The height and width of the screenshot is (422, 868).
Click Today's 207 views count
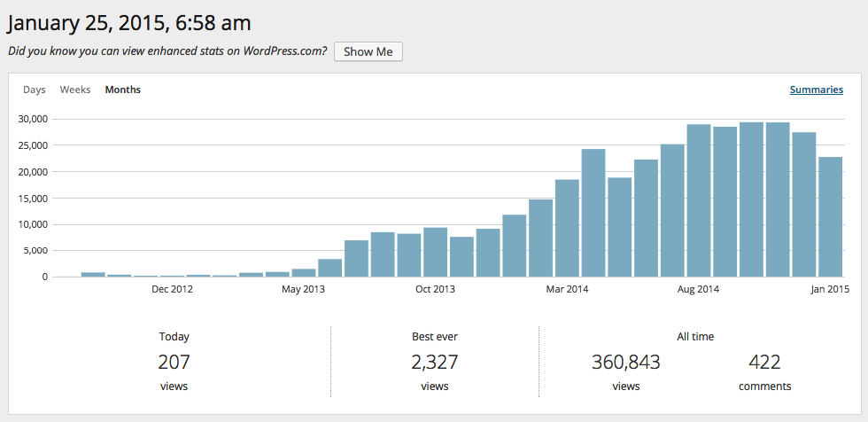174,362
